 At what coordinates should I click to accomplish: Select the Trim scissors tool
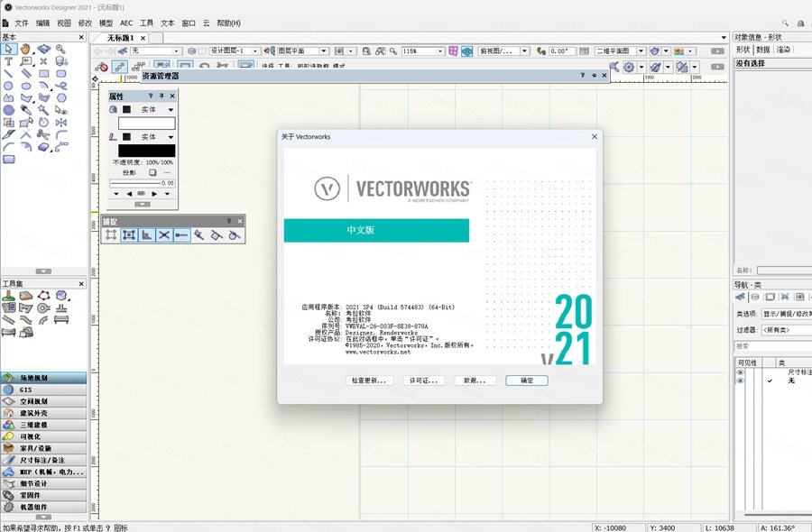43,135
